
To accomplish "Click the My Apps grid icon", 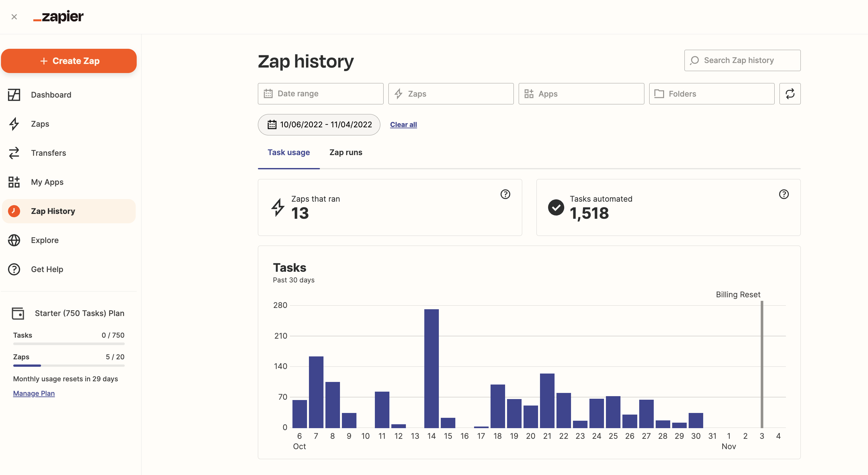I will (14, 182).
